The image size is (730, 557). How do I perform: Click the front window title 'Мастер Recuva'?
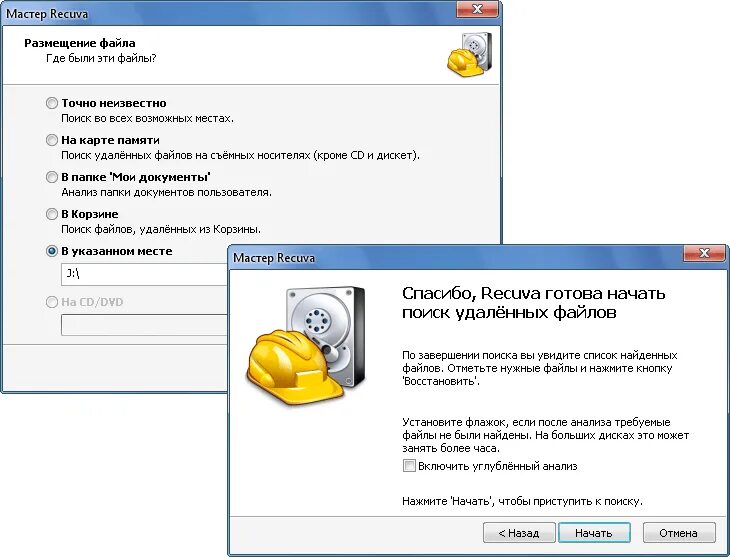[x=274, y=258]
